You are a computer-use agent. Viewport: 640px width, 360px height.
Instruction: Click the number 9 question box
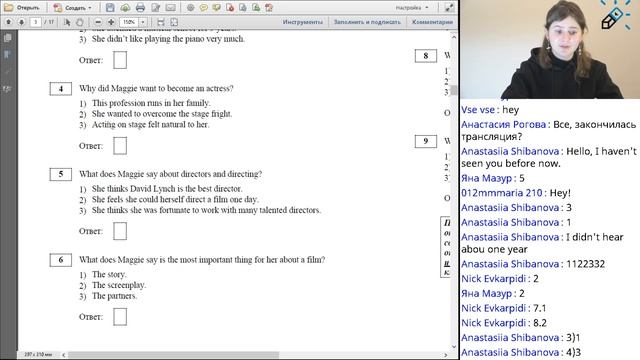coord(426,141)
